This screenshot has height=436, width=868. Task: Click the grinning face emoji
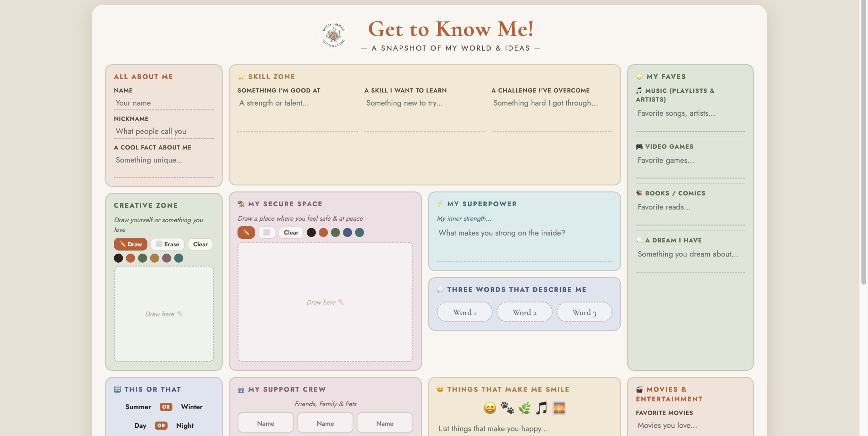(x=490, y=408)
